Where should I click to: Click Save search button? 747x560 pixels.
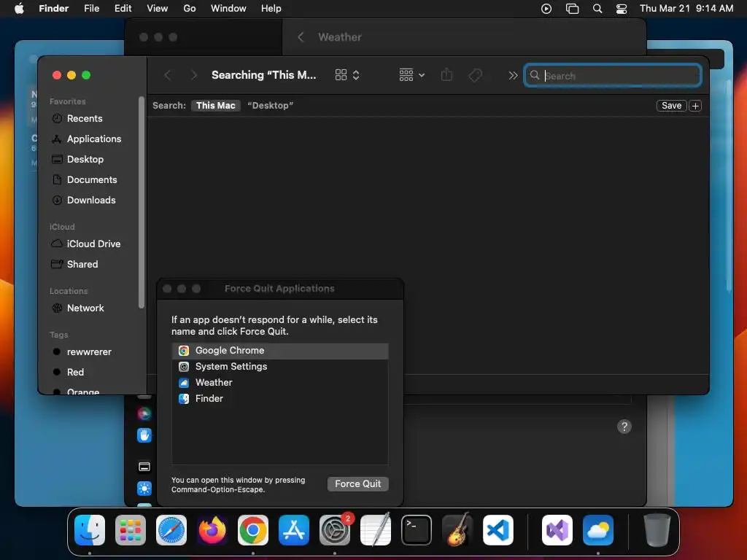pos(671,106)
